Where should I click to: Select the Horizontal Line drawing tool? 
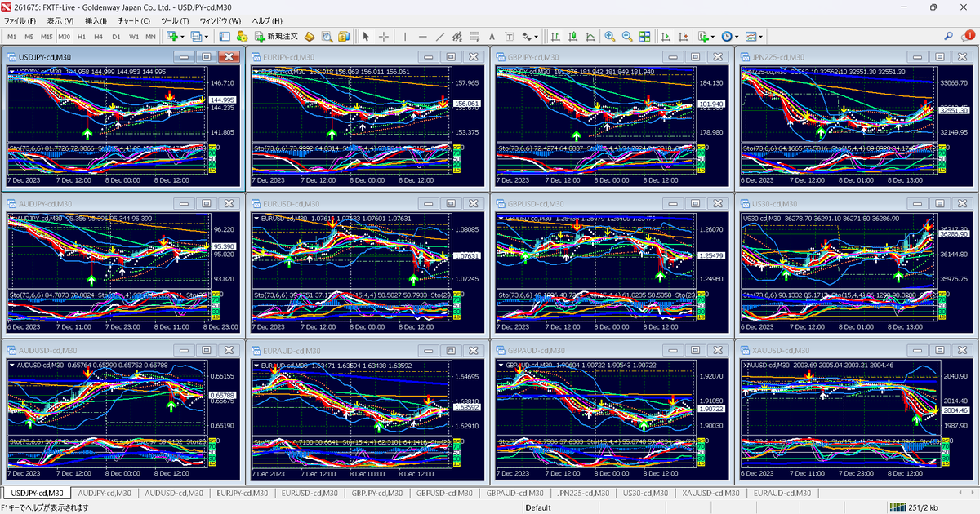pyautogui.click(x=422, y=36)
